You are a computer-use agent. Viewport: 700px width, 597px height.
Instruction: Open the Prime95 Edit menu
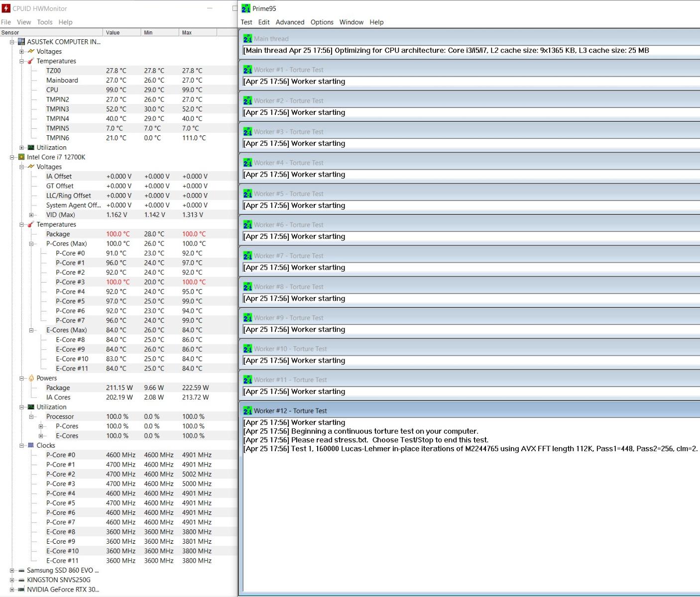click(264, 22)
